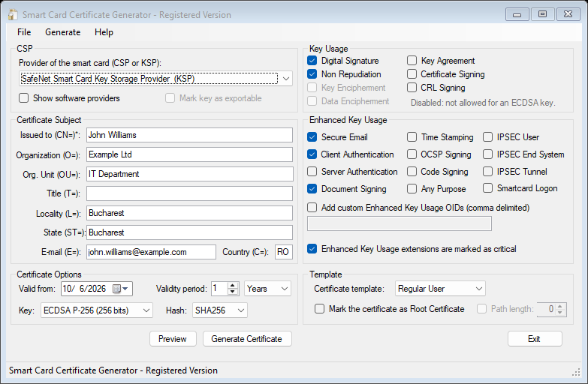Increase validity period with up arrow
This screenshot has height=384, width=588.
233,286
